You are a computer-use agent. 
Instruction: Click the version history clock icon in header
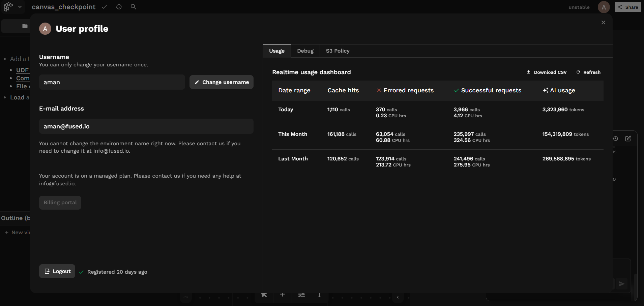119,7
